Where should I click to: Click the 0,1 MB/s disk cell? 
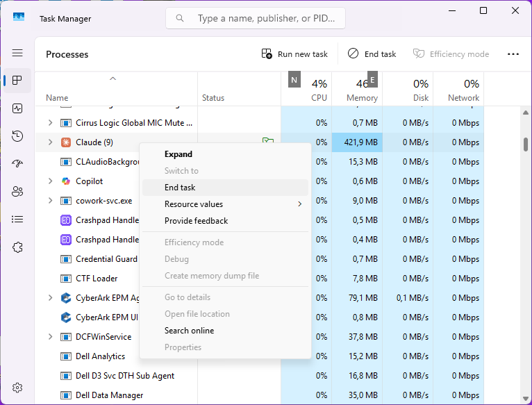point(408,298)
